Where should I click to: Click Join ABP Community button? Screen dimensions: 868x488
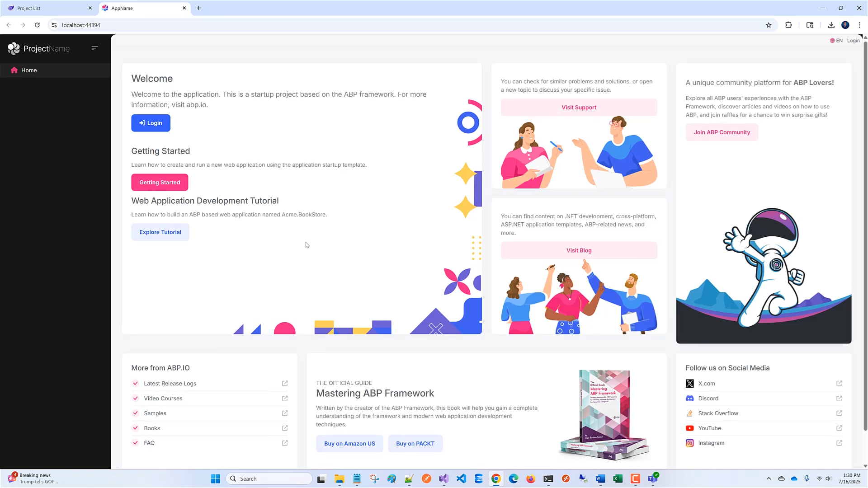[722, 132]
